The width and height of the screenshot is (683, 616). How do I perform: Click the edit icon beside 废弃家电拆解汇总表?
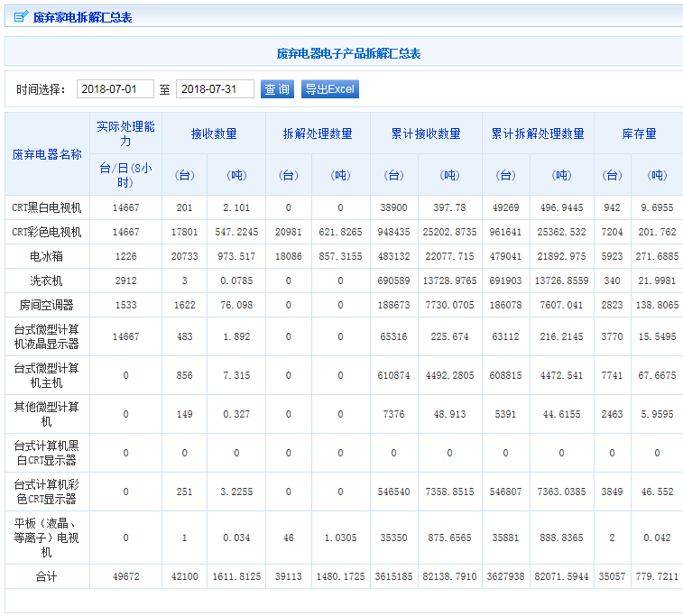point(20,17)
